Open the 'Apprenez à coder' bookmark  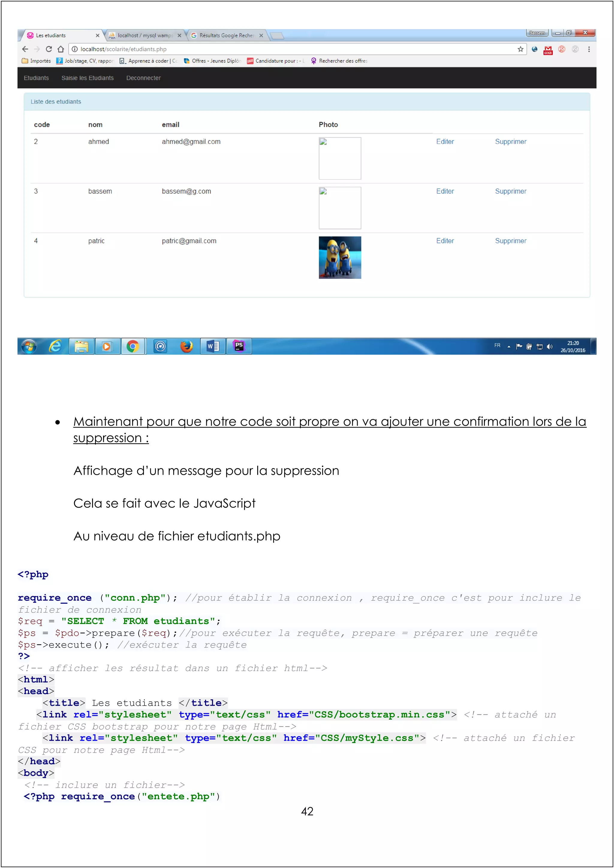pyautogui.click(x=149, y=61)
